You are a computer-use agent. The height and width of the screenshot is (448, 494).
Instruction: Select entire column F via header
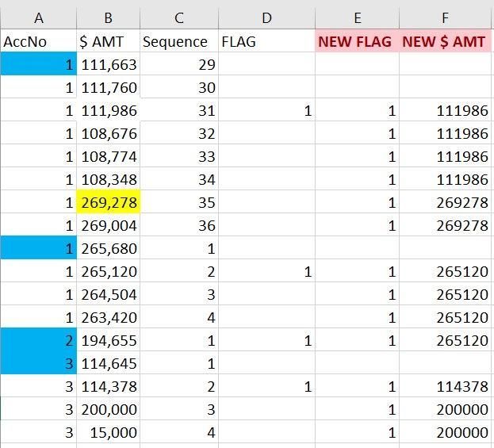tap(446, 18)
